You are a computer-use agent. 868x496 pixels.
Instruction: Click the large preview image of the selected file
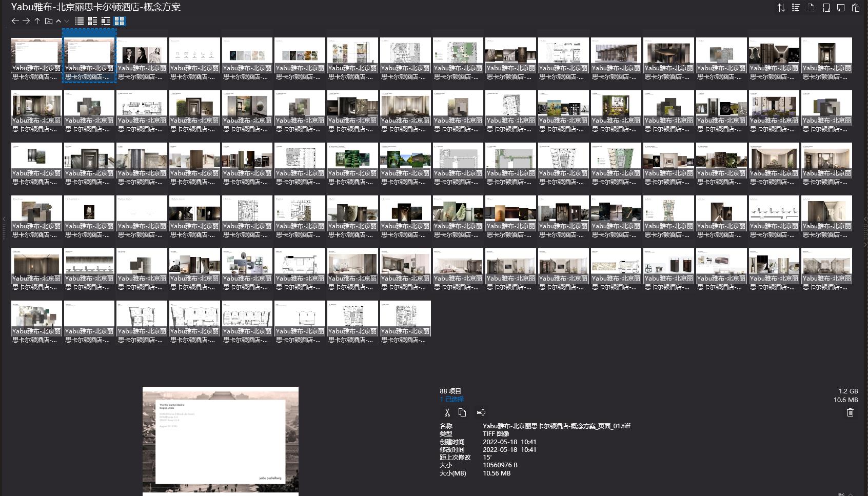click(x=221, y=441)
